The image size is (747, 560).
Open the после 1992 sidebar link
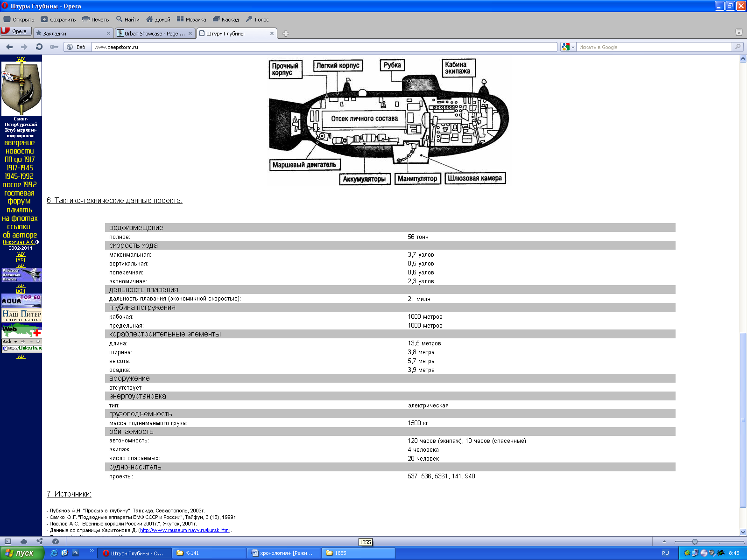(20, 185)
